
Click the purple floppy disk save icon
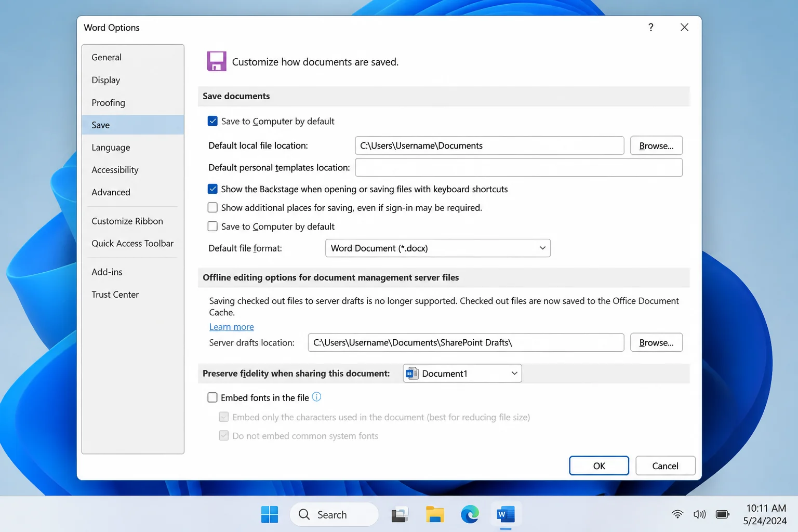point(217,61)
